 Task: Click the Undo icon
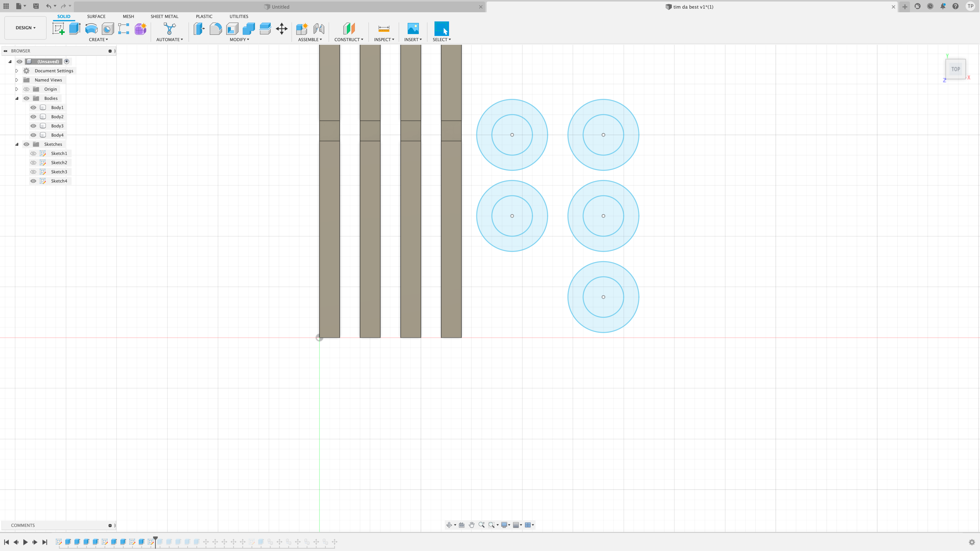click(x=48, y=6)
